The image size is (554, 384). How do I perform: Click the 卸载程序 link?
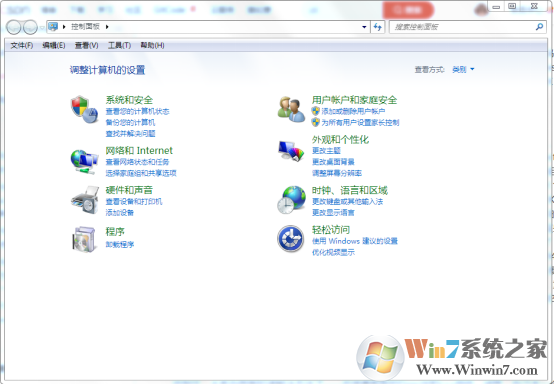(120, 244)
